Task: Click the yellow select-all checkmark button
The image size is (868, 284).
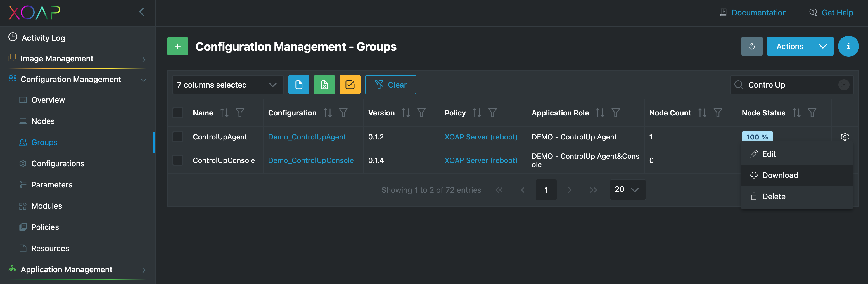Action: coord(350,85)
